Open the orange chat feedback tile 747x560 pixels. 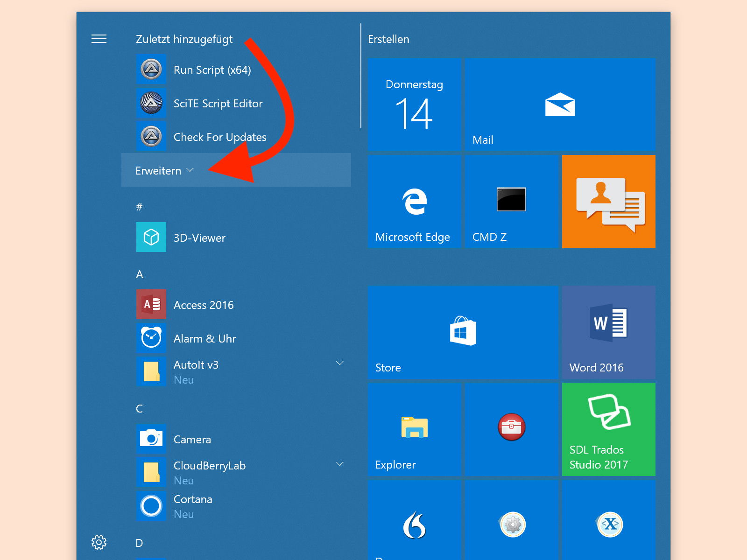tap(609, 202)
